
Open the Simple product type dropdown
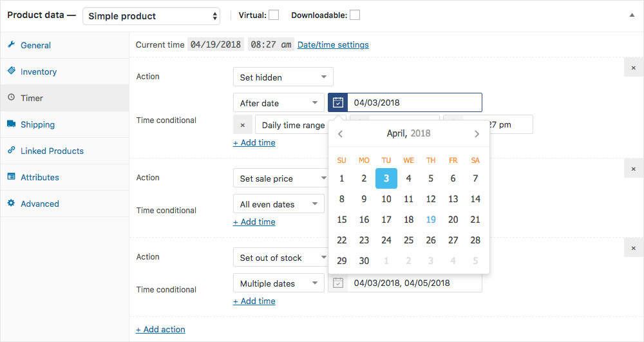pos(151,16)
